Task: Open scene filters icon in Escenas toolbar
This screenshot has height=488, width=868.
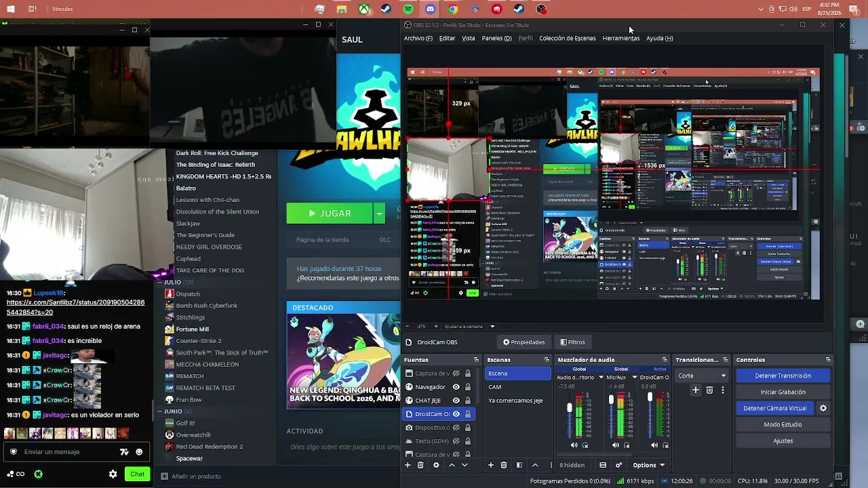Action: (x=519, y=465)
